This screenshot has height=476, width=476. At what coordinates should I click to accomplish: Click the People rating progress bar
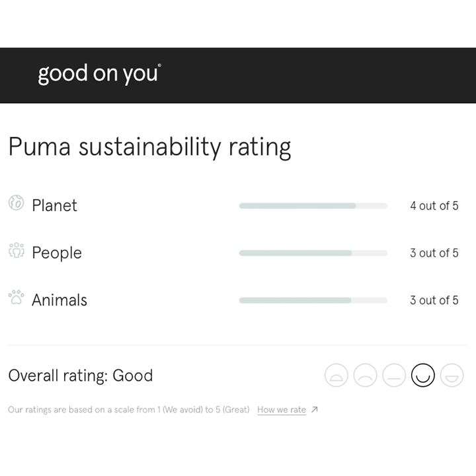[x=313, y=253]
